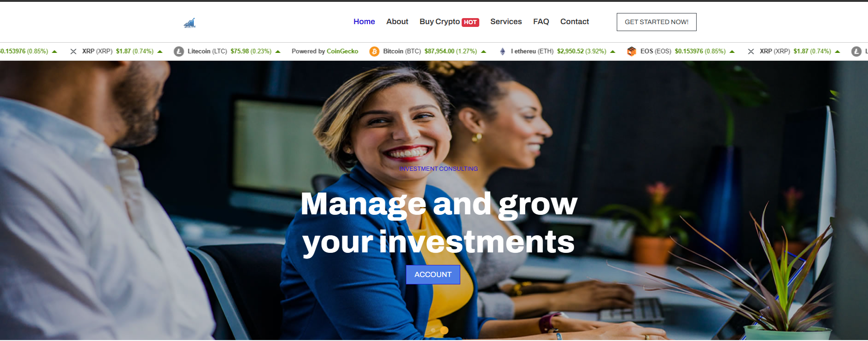Click the HOT badge beside Buy Crypto
Screen dimensions: 868x341
(x=470, y=22)
